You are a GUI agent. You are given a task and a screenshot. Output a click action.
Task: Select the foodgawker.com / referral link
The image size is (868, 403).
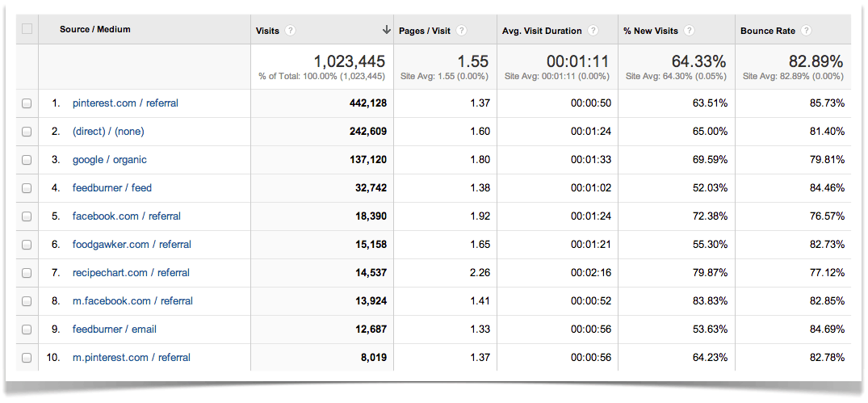pos(132,245)
